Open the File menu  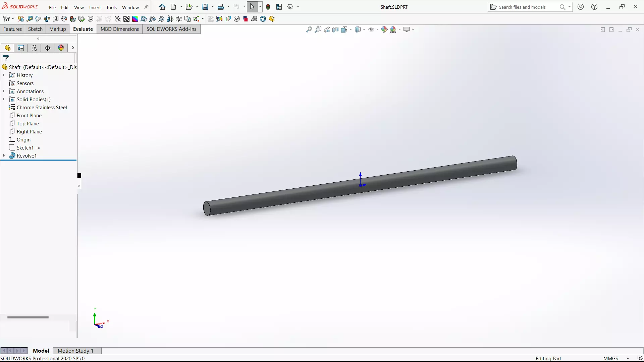[x=52, y=7]
